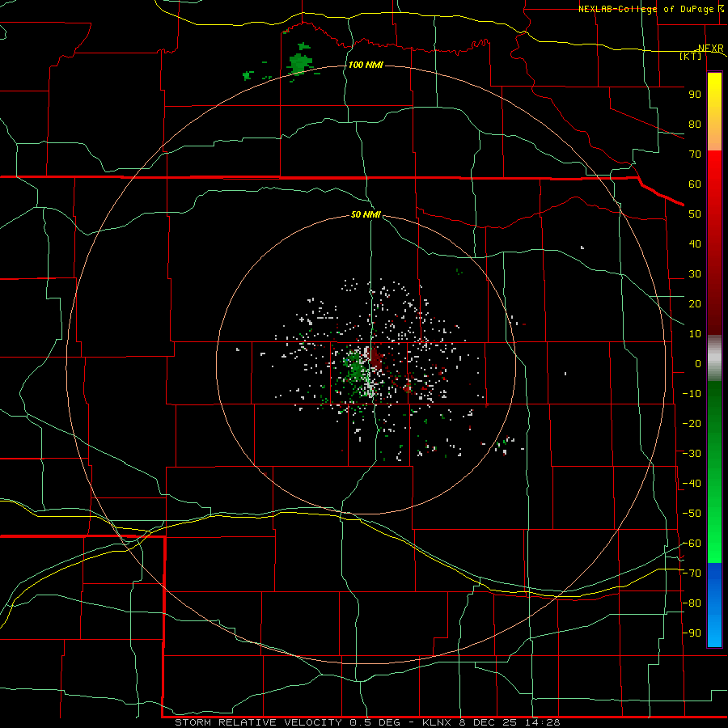728x728 pixels.
Task: Select the blue bottom of the velocity scale
Action: 714,605
